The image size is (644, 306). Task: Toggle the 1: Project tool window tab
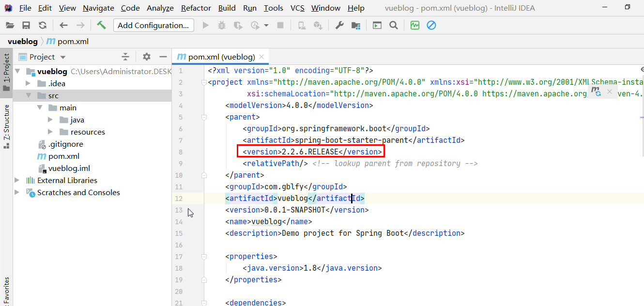click(x=6, y=72)
